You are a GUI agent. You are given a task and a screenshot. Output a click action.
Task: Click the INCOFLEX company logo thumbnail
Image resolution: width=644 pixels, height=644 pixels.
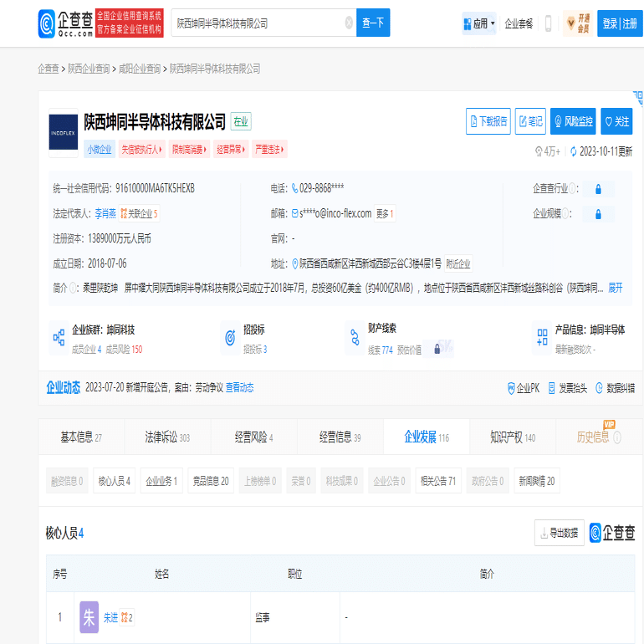click(x=64, y=133)
